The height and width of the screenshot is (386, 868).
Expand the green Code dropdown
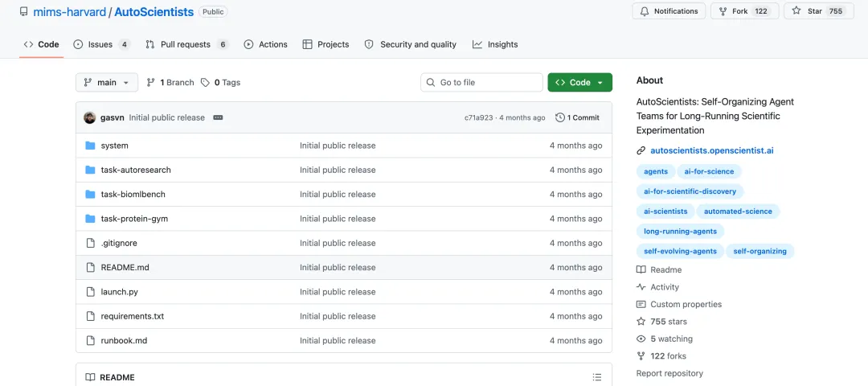(x=579, y=83)
